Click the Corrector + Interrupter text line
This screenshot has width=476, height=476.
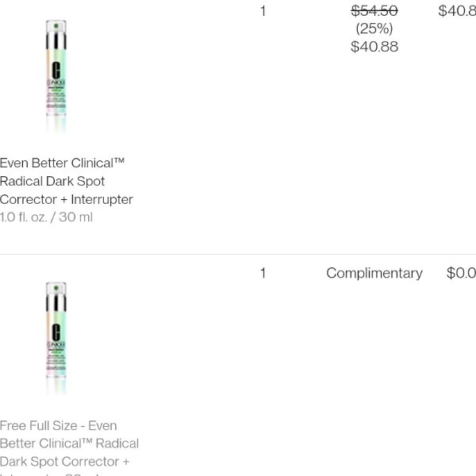tap(67, 199)
